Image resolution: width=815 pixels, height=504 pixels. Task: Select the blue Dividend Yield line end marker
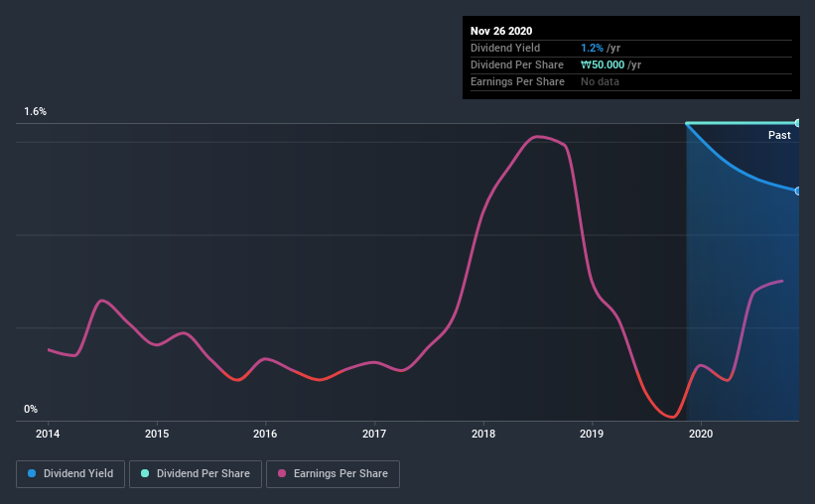point(797,190)
